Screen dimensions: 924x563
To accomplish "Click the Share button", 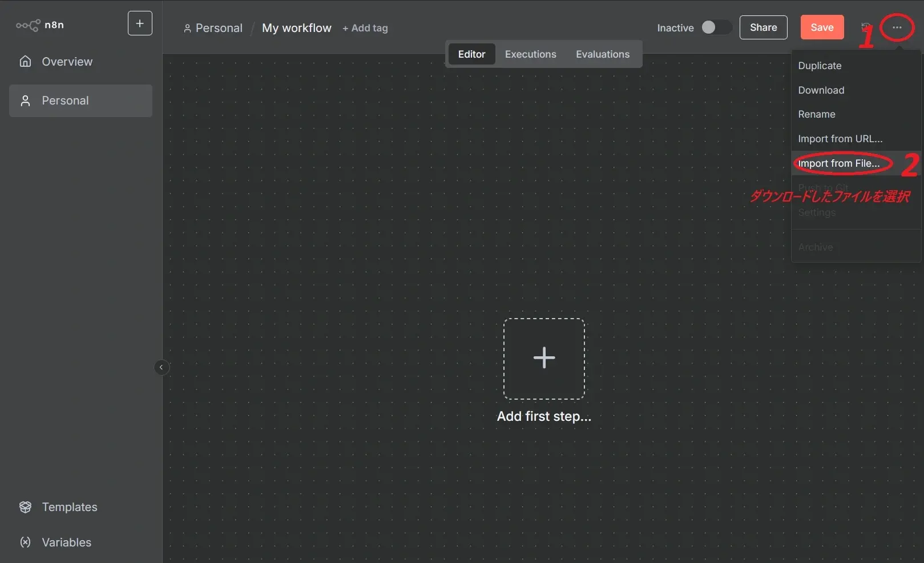I will pyautogui.click(x=763, y=27).
